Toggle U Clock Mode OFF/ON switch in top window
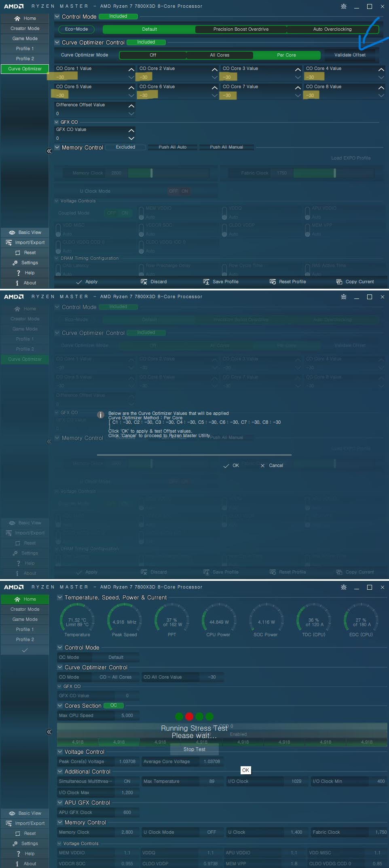The image size is (389, 868). (179, 191)
